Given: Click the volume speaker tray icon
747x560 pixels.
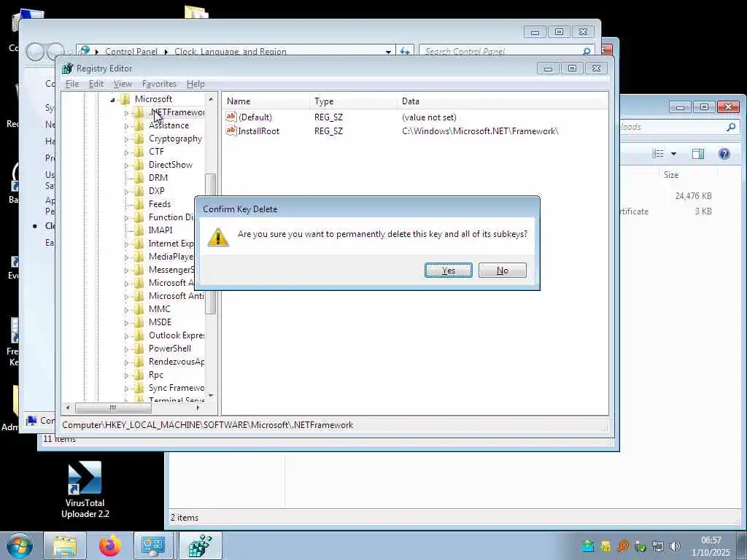Looking at the screenshot, I should coord(675,546).
